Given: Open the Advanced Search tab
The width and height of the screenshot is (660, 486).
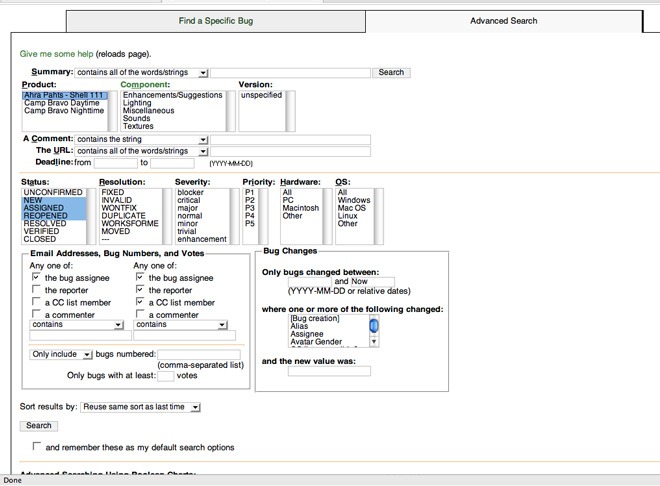Looking at the screenshot, I should [503, 21].
